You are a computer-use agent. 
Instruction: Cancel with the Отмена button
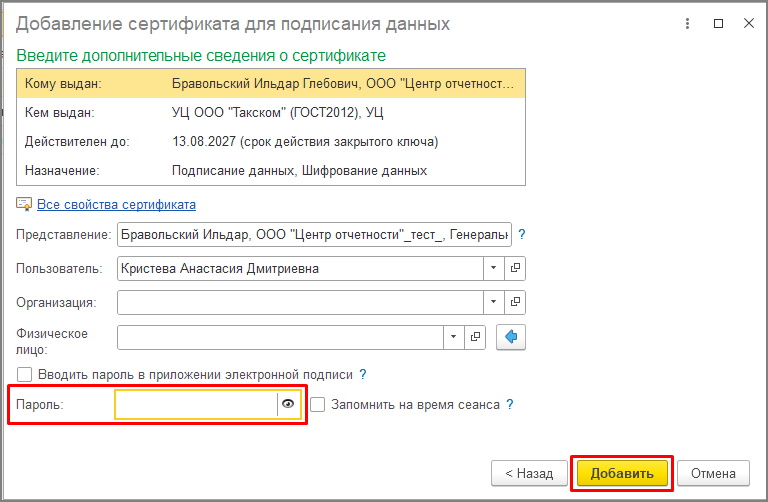pyautogui.click(x=713, y=473)
